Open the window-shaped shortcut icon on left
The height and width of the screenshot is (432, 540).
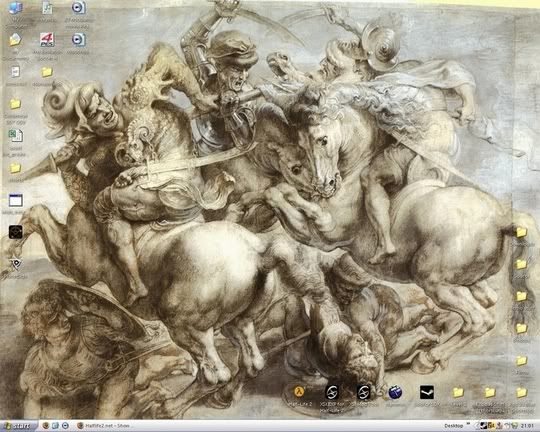(15, 200)
